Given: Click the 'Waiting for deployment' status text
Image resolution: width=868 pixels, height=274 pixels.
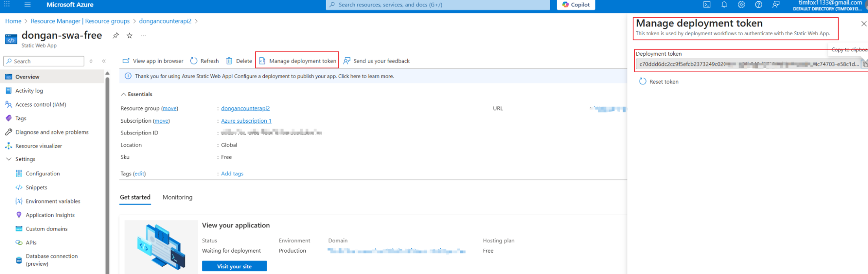Looking at the screenshot, I should coord(231,251).
